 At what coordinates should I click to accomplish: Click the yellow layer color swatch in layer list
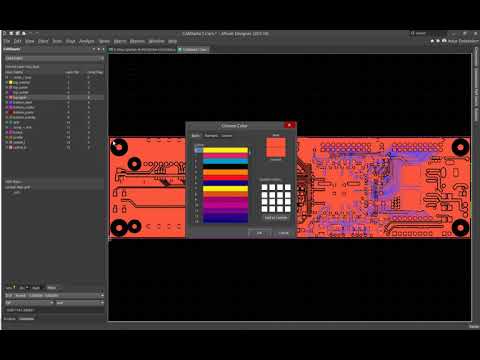(10, 82)
